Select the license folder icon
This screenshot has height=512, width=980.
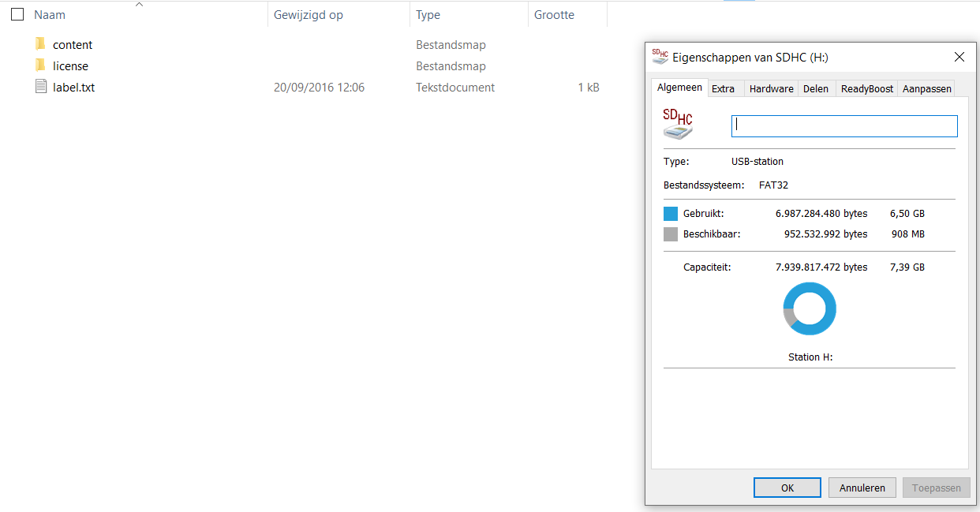coord(40,65)
